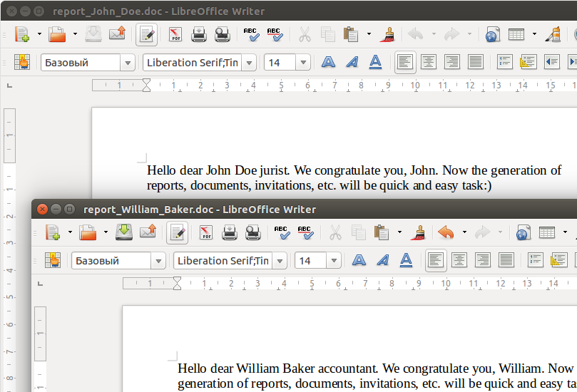Center text in William_Baker window
The image size is (577, 392).
tap(459, 260)
